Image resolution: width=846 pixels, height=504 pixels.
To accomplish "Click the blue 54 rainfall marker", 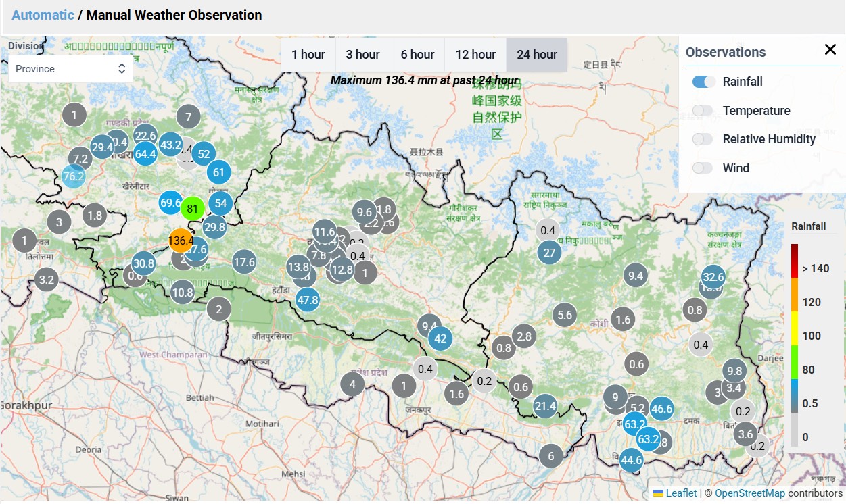I will point(220,203).
